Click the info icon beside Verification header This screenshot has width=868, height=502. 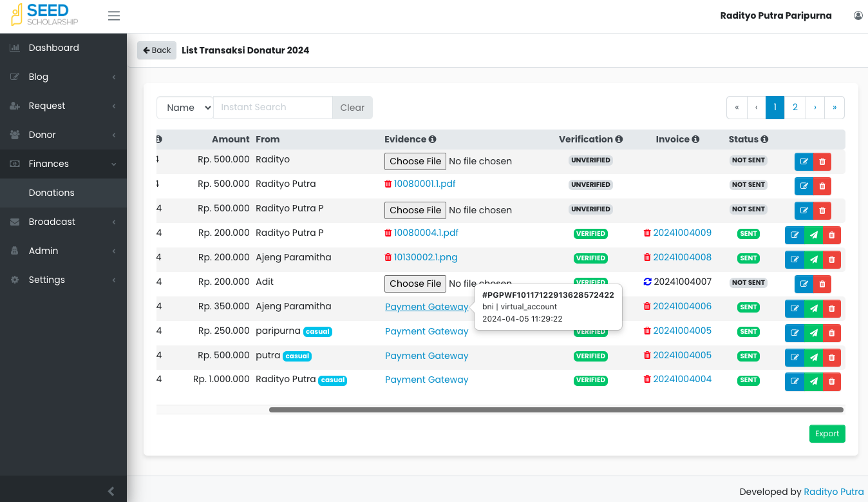619,139
